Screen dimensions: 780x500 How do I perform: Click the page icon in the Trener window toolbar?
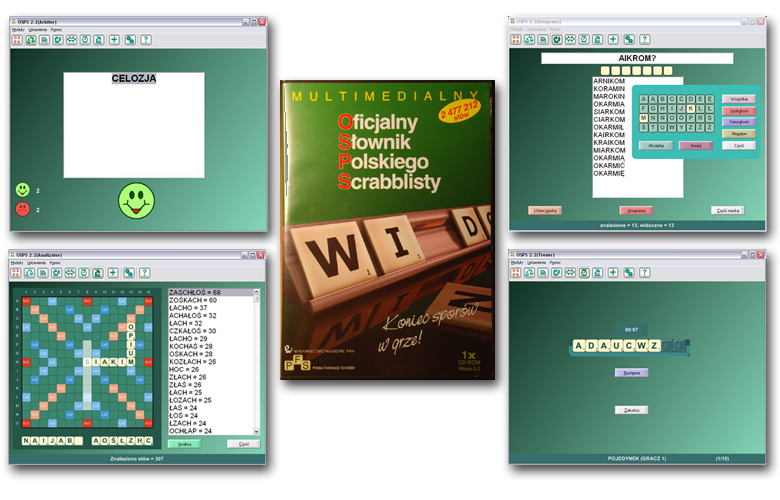[543, 273]
